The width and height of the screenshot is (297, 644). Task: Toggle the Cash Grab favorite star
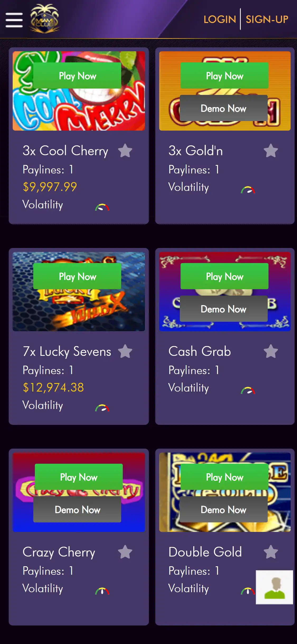click(271, 351)
